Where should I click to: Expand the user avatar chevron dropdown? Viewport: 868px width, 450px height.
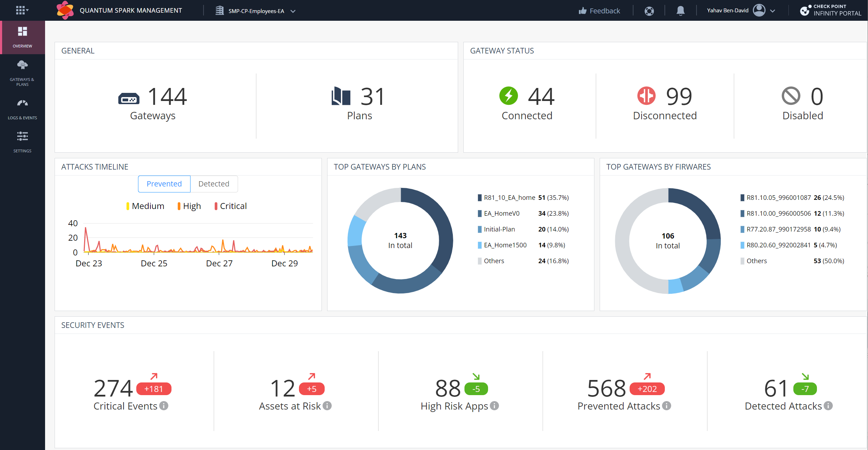click(x=773, y=11)
